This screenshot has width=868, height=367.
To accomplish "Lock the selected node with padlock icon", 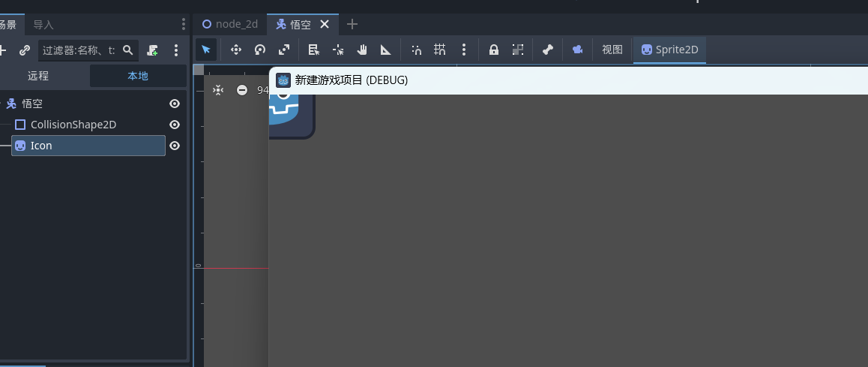I will (493, 50).
